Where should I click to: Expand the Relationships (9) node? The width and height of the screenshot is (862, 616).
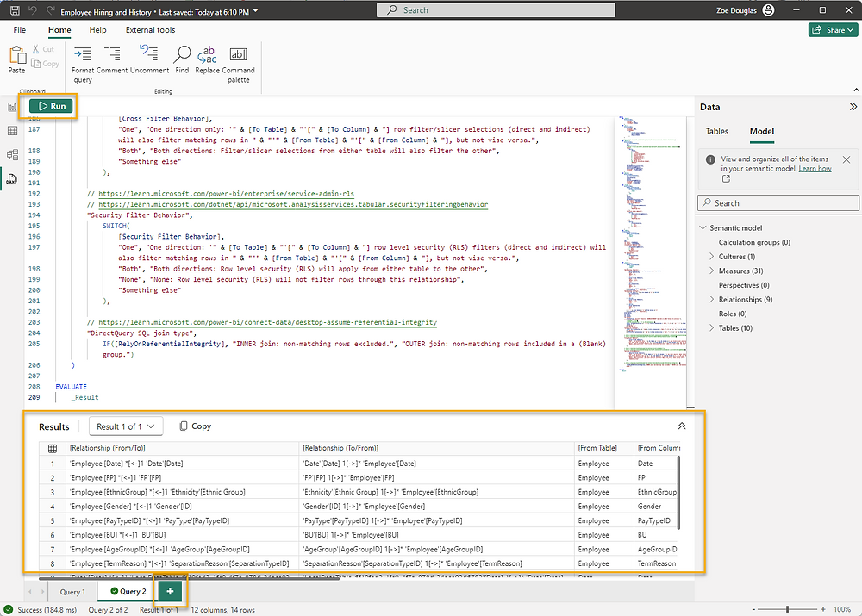(x=712, y=300)
